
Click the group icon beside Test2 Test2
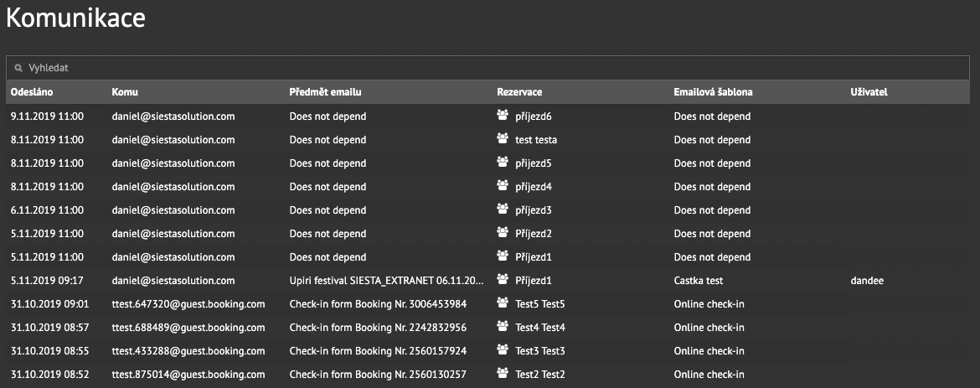pyautogui.click(x=503, y=373)
